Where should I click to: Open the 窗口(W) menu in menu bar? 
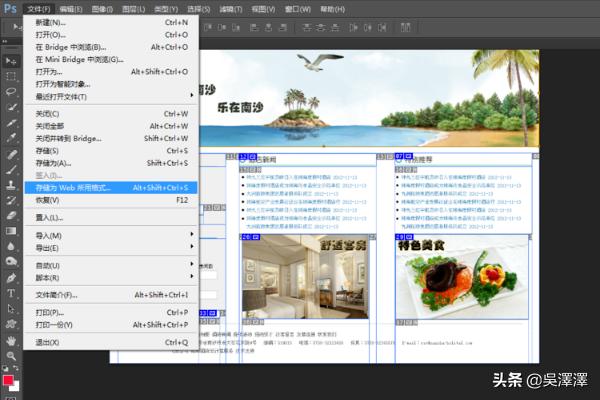(x=297, y=7)
